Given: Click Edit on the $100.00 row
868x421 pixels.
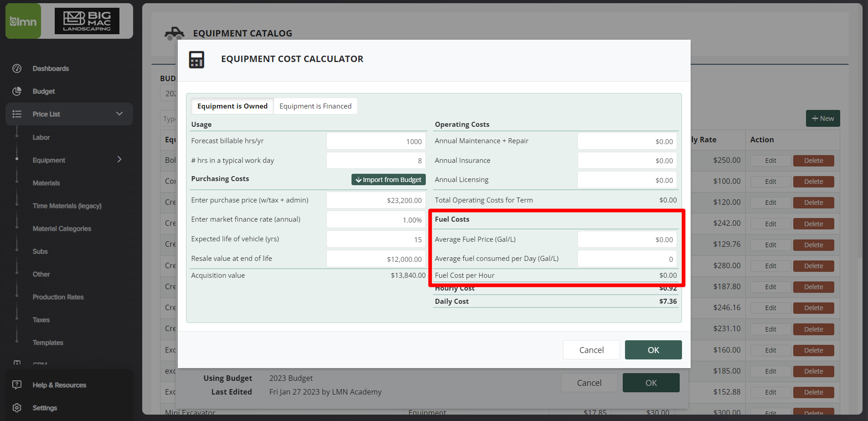Looking at the screenshot, I should coord(770,182).
